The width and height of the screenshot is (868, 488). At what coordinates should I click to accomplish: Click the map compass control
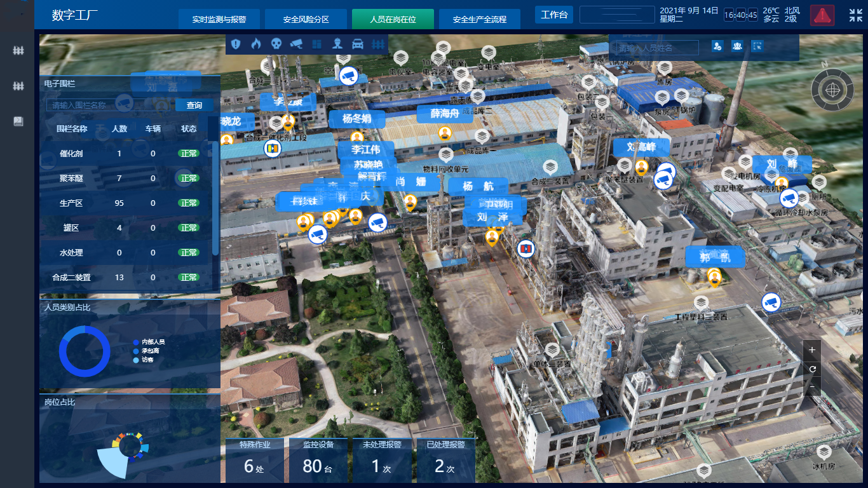[x=832, y=90]
